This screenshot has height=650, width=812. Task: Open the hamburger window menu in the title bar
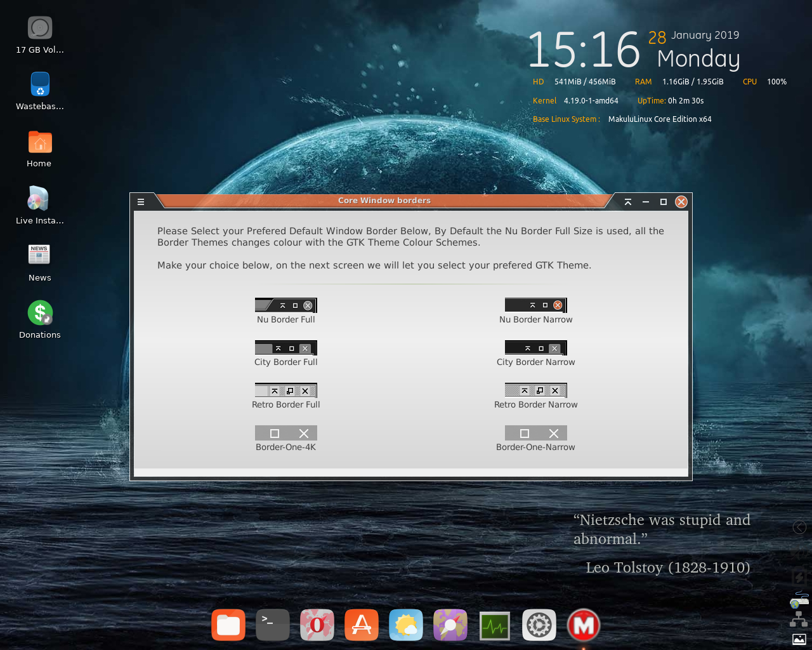click(x=141, y=202)
